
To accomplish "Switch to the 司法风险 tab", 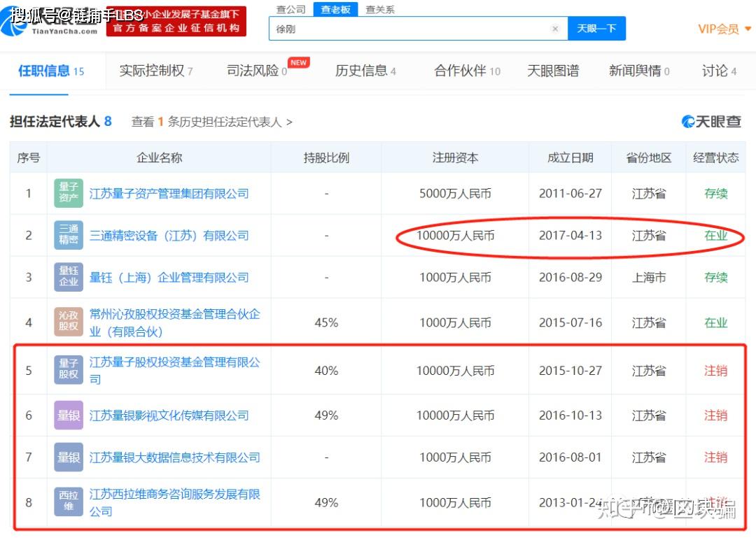I will [x=257, y=71].
